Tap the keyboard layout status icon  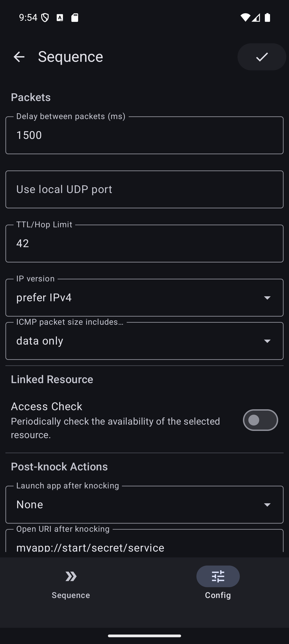tap(60, 18)
